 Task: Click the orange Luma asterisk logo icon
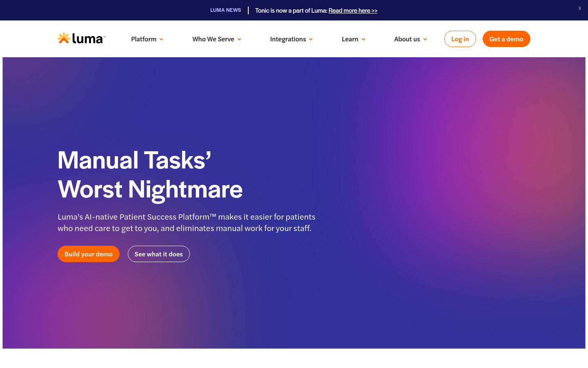63,38
